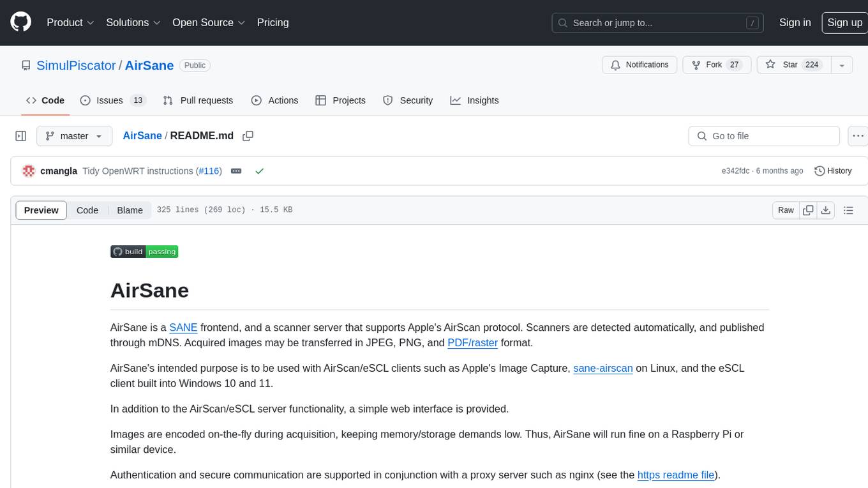Open commit e342fdc
The height and width of the screenshot is (488, 868).
(735, 171)
